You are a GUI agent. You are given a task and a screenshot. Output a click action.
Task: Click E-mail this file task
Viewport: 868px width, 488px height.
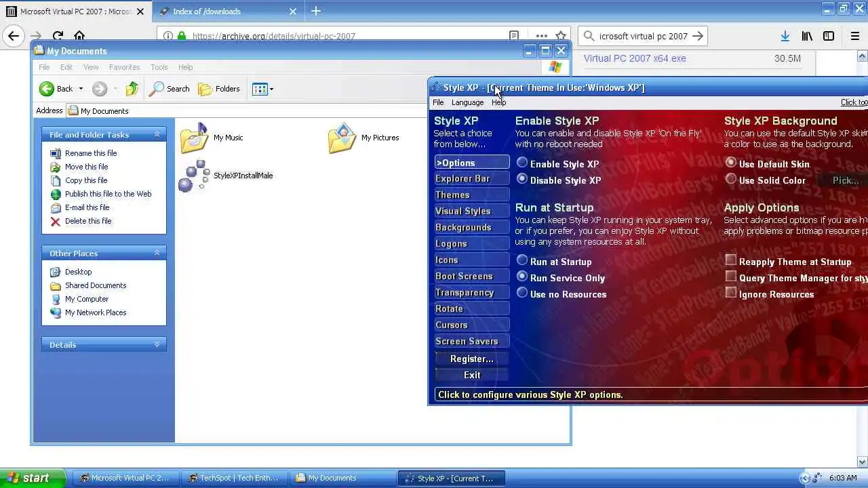tap(87, 207)
